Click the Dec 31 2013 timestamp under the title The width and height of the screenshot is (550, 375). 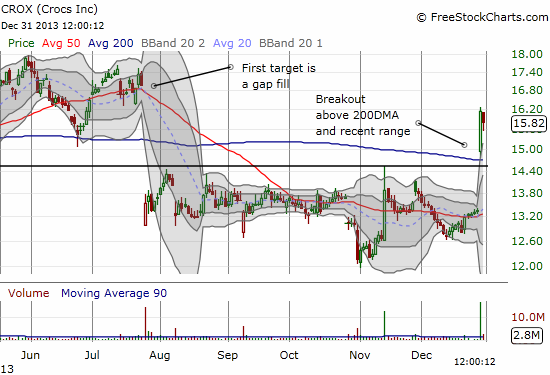(x=53, y=26)
